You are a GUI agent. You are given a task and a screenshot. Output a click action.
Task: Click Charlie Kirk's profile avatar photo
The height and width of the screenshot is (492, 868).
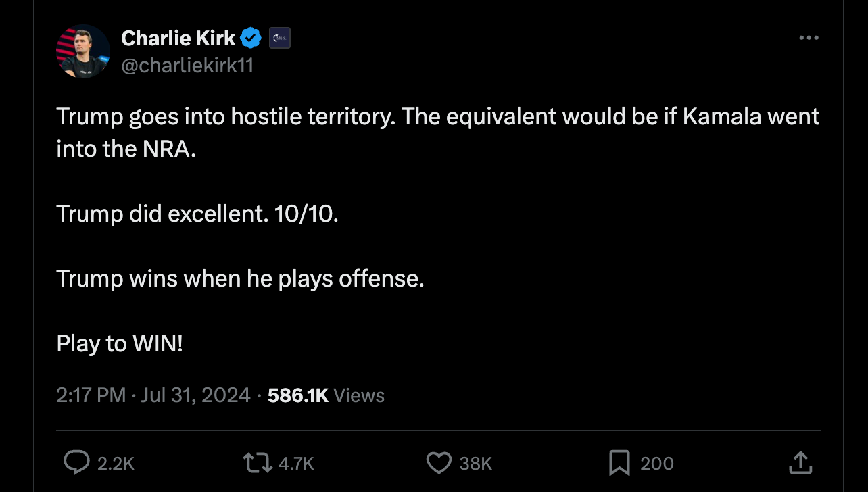click(82, 51)
